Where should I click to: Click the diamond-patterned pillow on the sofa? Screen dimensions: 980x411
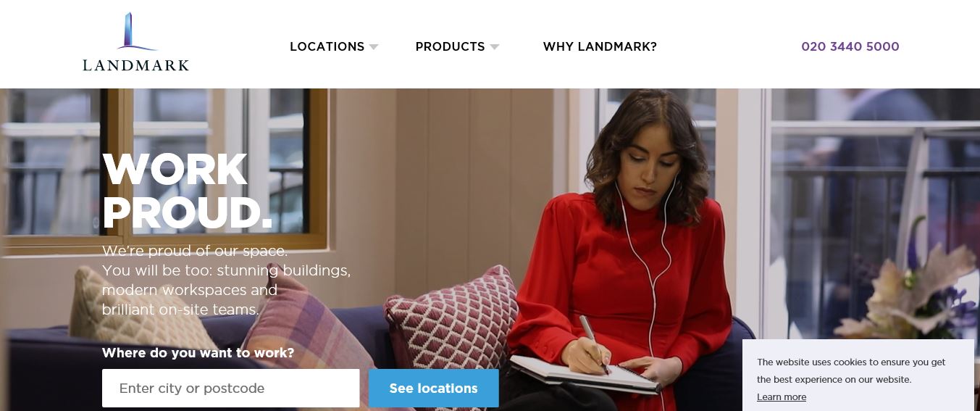coord(453,319)
